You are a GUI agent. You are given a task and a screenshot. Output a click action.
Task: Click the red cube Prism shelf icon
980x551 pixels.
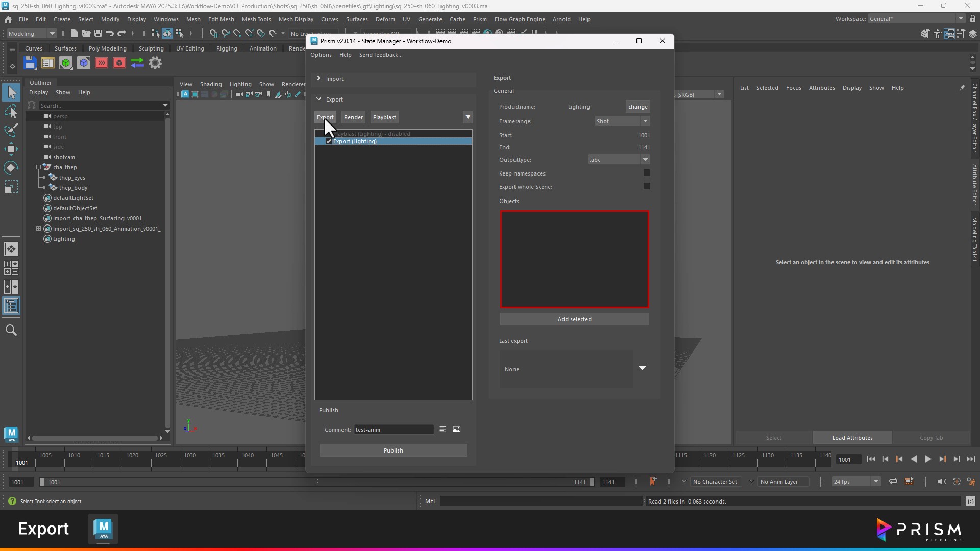pos(119,63)
